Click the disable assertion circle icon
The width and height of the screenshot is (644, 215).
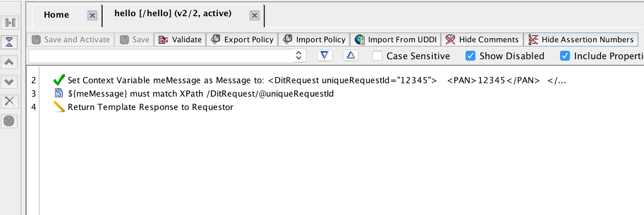[x=9, y=121]
